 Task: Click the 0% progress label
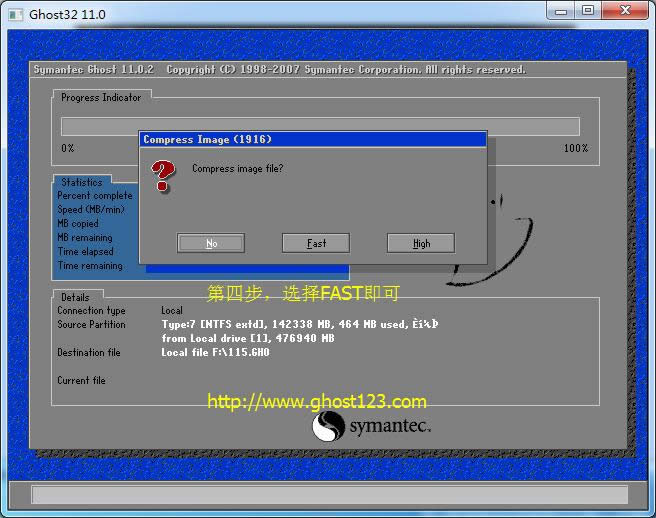(x=68, y=148)
